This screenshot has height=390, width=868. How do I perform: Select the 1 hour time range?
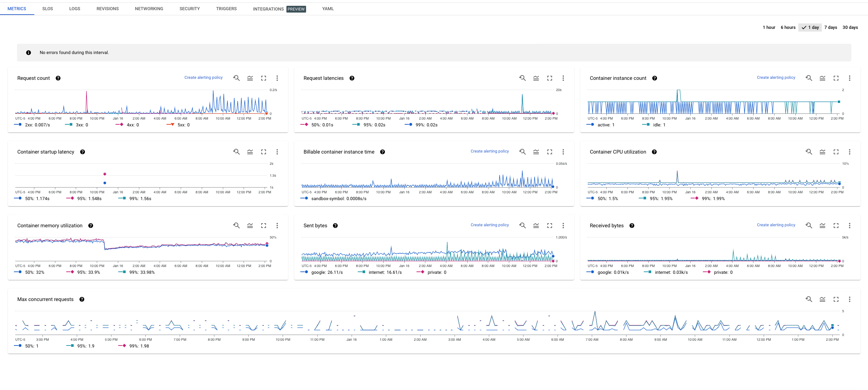(x=769, y=28)
